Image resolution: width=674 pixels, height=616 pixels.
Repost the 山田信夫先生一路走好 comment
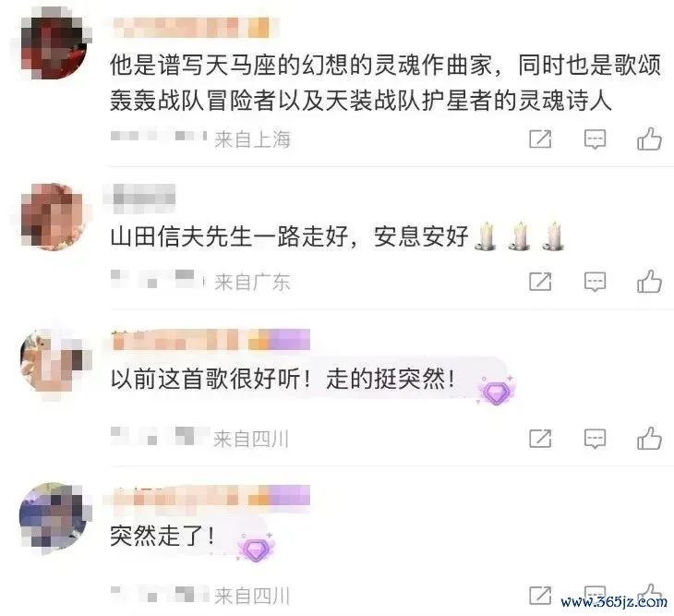tap(540, 282)
